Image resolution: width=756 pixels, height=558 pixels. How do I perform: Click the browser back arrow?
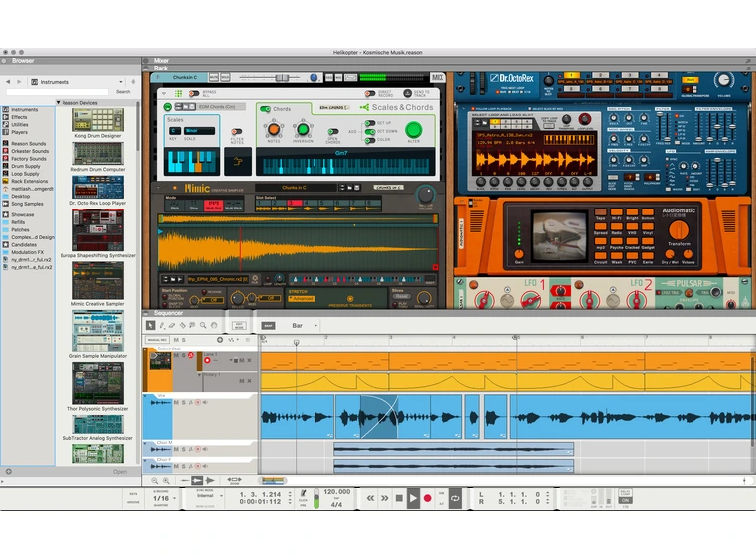pos(8,82)
